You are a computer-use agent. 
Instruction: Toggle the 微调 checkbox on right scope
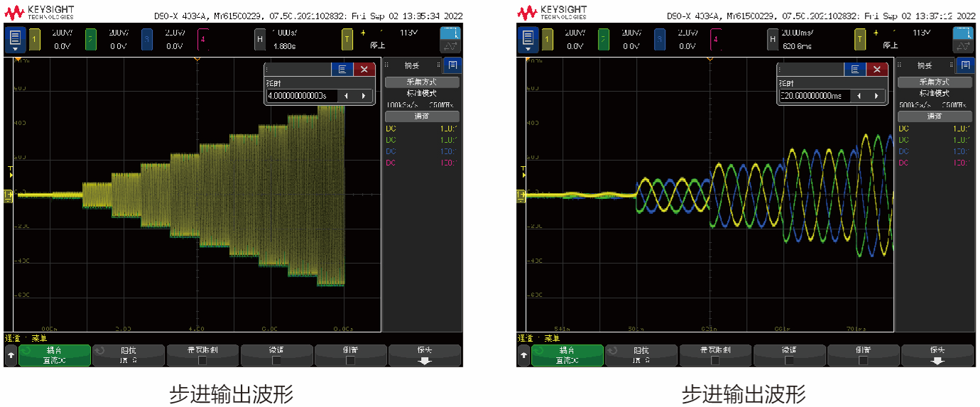point(790,360)
